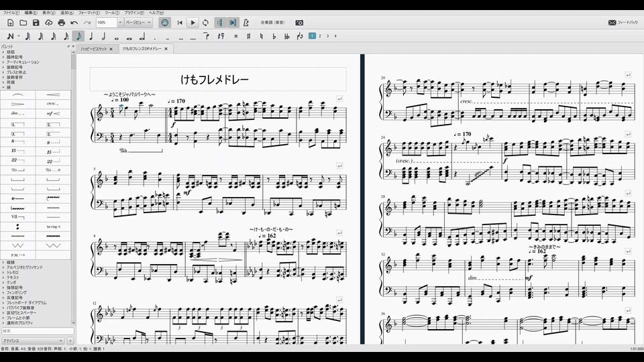Apply sharp accidental
The width and height of the screenshot is (644, 362).
[248, 36]
